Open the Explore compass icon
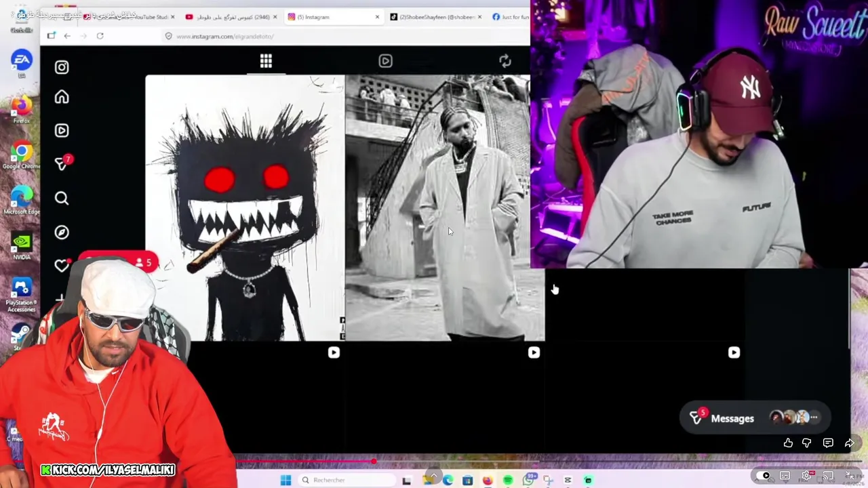The image size is (868, 488). click(62, 232)
